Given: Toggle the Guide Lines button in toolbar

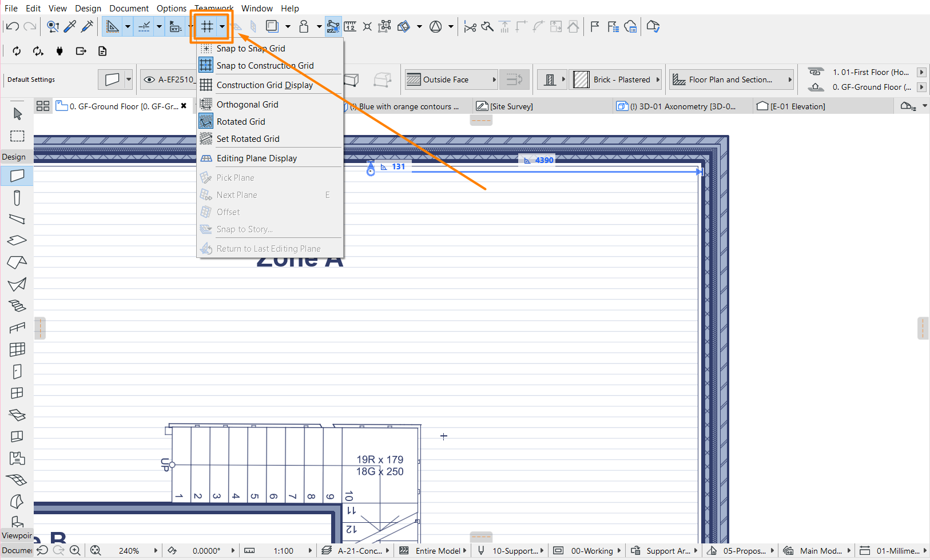Looking at the screenshot, I should (113, 26).
